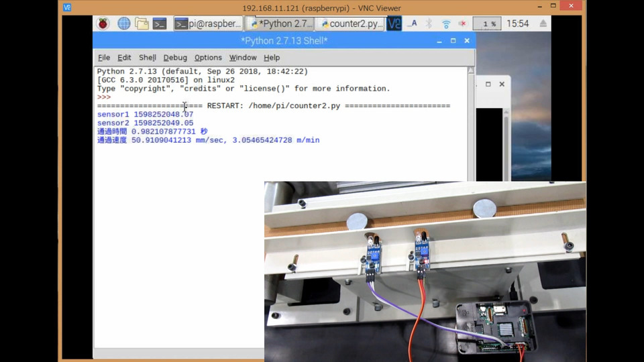
Task: Minimize the VNC Viewer window
Action: pyautogui.click(x=539, y=6)
